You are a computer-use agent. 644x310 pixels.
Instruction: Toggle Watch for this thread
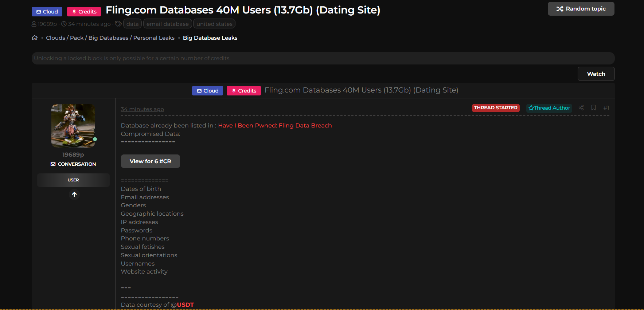[x=596, y=74]
